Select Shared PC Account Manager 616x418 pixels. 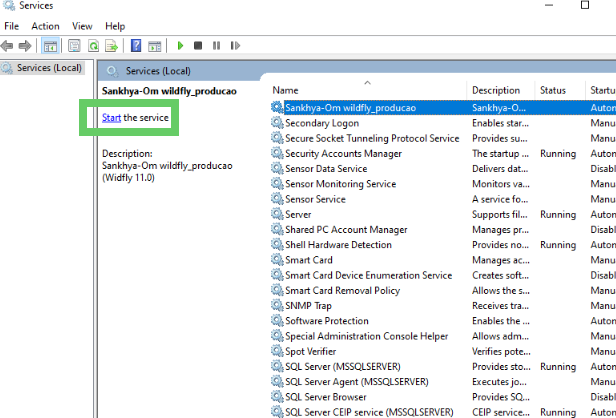tap(346, 229)
